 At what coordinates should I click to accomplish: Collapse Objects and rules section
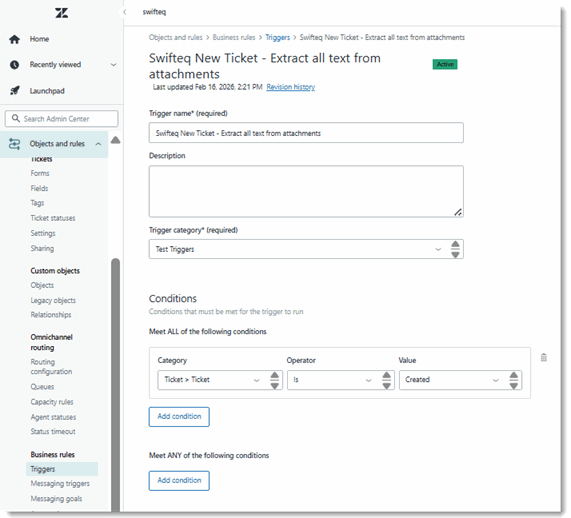click(98, 144)
